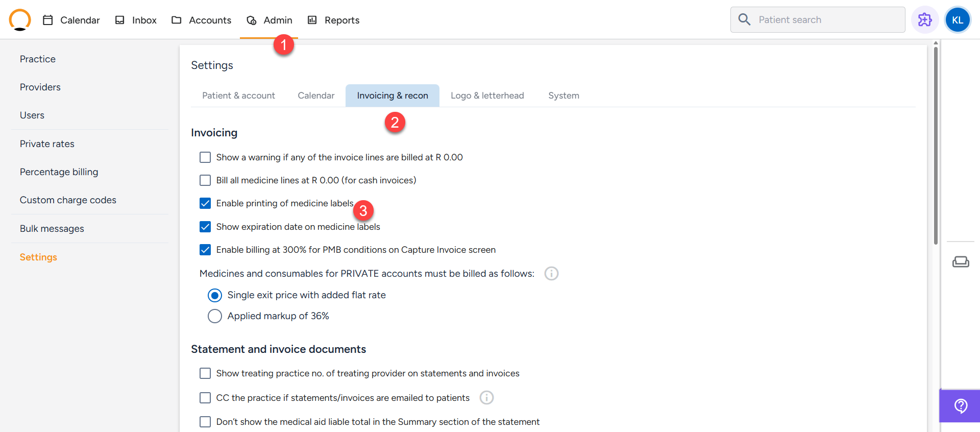Switch to the Logo & letterhead tab
This screenshot has width=980, height=432.
(x=487, y=95)
